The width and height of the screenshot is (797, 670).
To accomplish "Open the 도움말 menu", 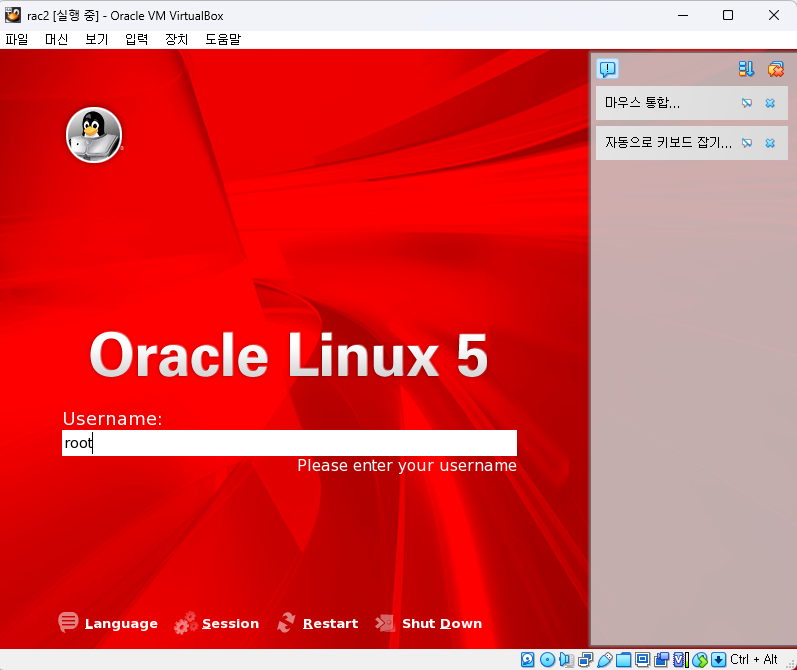I will coord(223,39).
